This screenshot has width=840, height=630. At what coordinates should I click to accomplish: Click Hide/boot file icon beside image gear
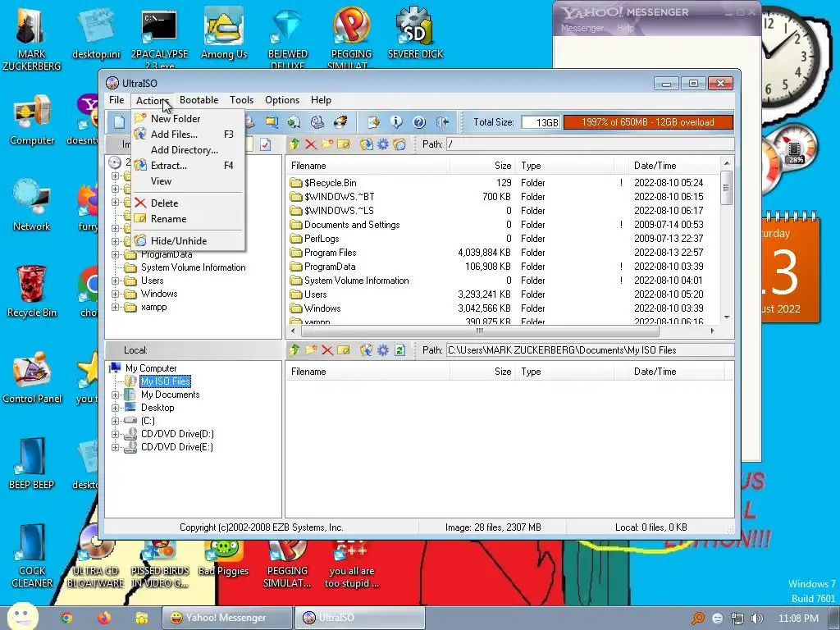point(399,144)
